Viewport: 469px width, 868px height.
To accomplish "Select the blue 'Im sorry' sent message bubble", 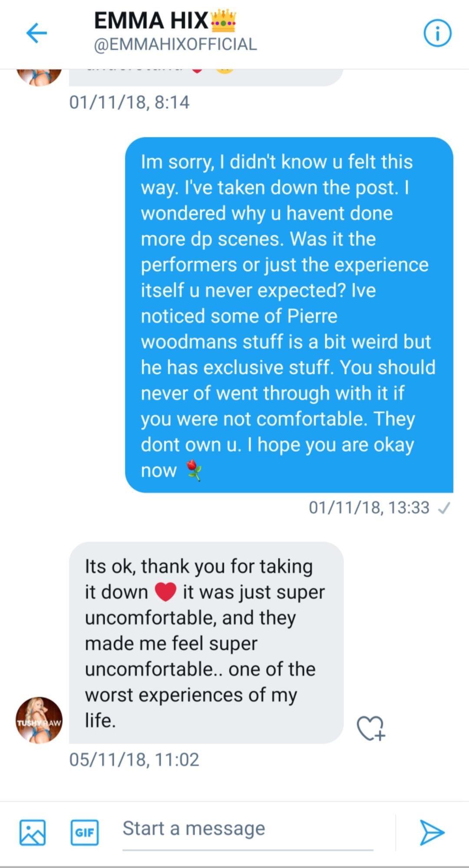I will tap(289, 315).
